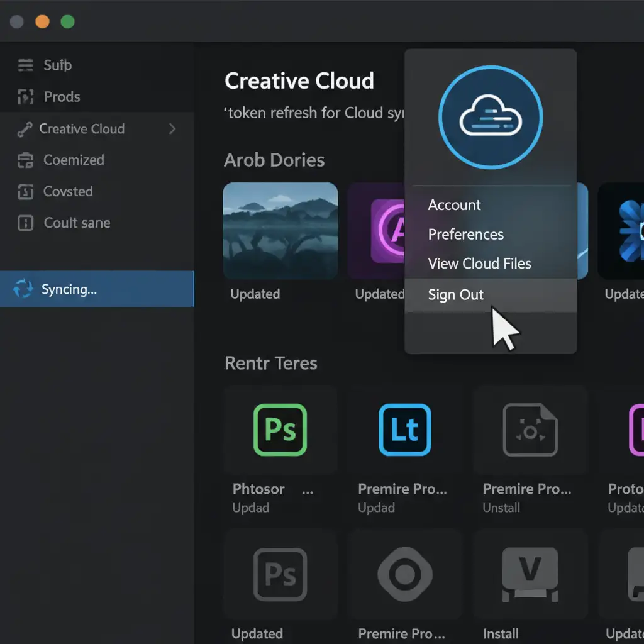This screenshot has height=644, width=644.
Task: Select the Prods sidebar item
Action: pos(62,97)
